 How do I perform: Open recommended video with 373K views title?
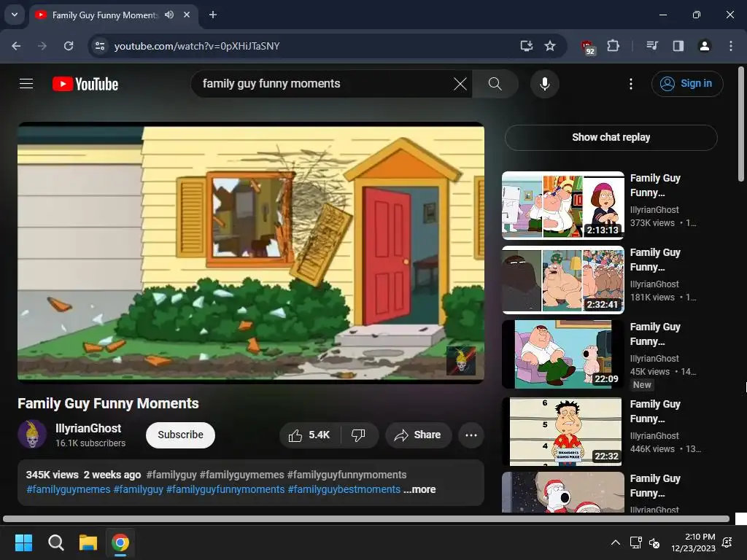point(655,185)
